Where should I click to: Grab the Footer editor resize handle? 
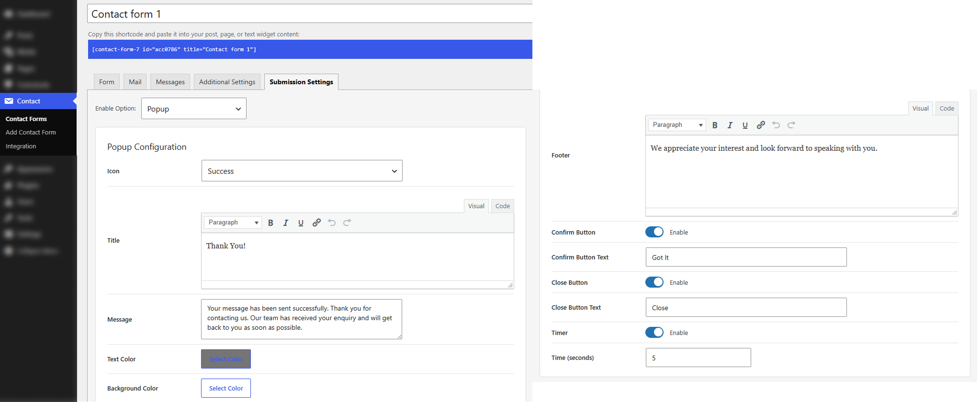[x=955, y=212]
